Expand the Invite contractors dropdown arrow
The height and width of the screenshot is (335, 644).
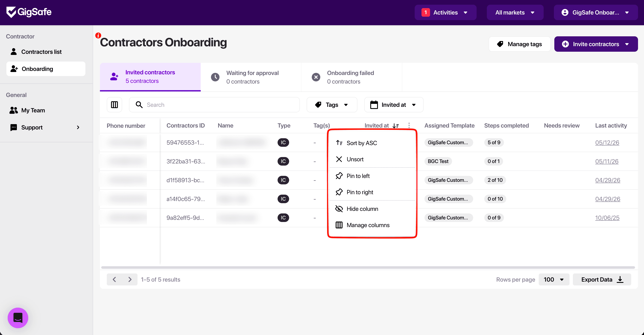click(627, 44)
